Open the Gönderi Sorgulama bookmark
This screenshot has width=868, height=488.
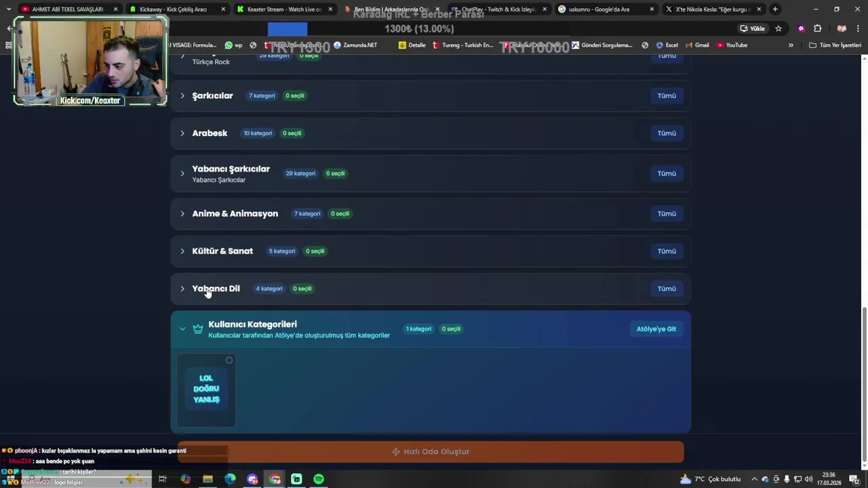coord(602,45)
